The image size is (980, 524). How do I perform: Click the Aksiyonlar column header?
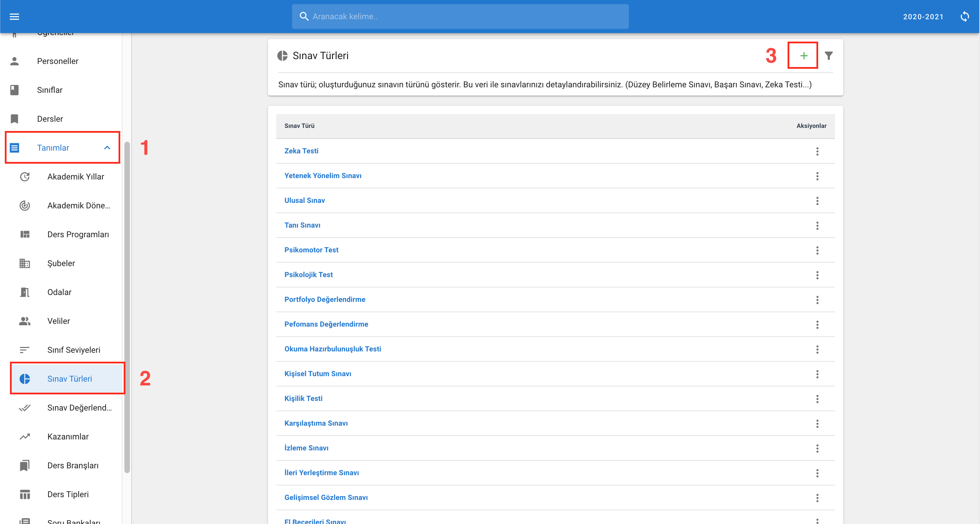click(x=812, y=125)
